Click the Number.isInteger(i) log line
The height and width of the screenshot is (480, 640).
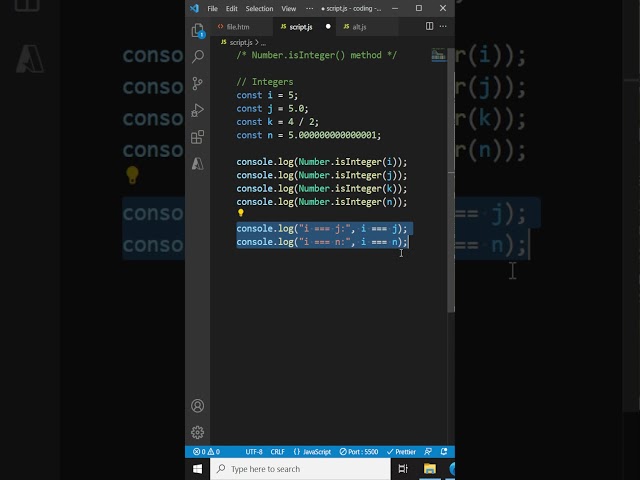[322, 162]
